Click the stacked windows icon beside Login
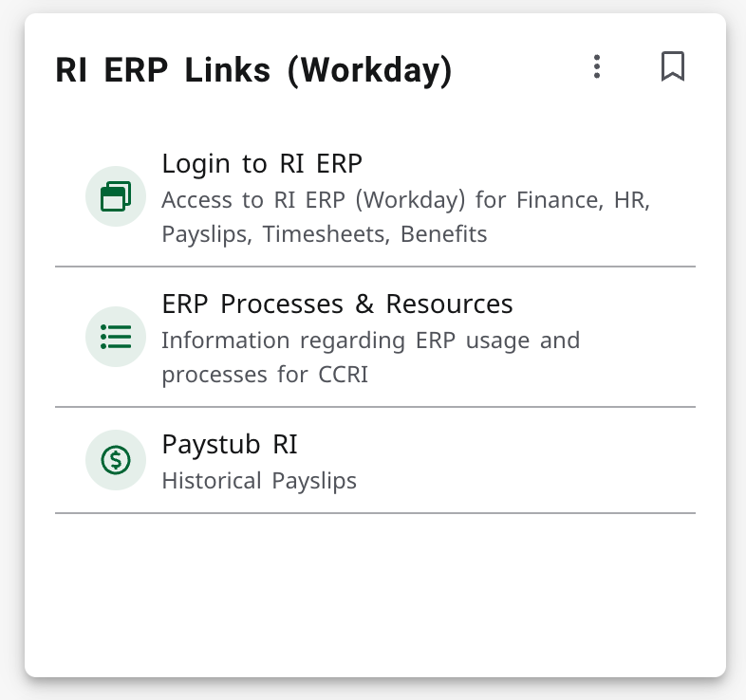The height and width of the screenshot is (700, 746). point(116,196)
